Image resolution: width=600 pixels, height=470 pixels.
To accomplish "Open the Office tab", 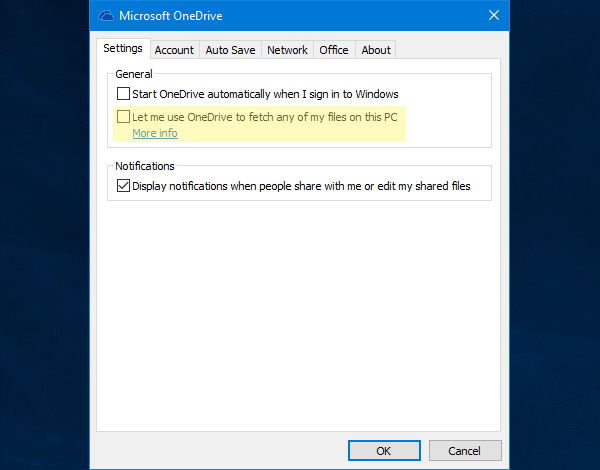I will click(334, 50).
